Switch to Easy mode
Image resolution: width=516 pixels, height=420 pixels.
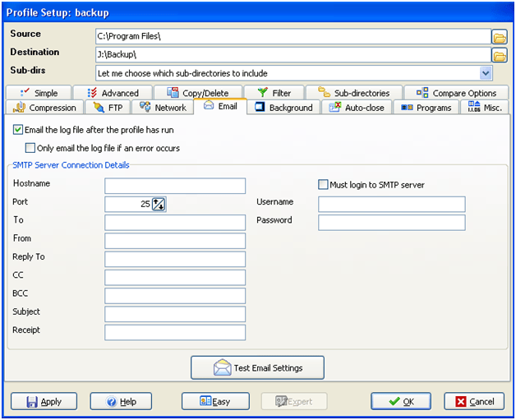215,401
